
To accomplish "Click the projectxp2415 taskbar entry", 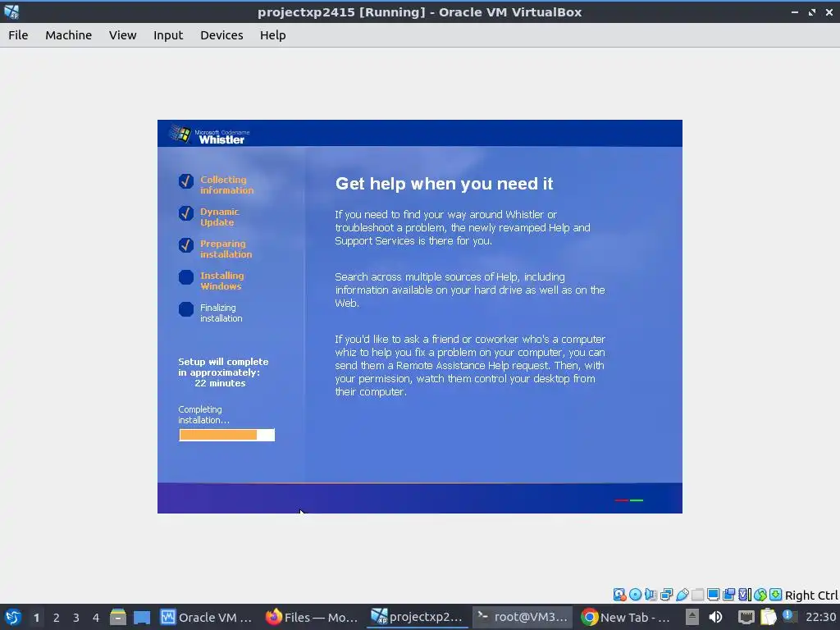I will (x=418, y=617).
